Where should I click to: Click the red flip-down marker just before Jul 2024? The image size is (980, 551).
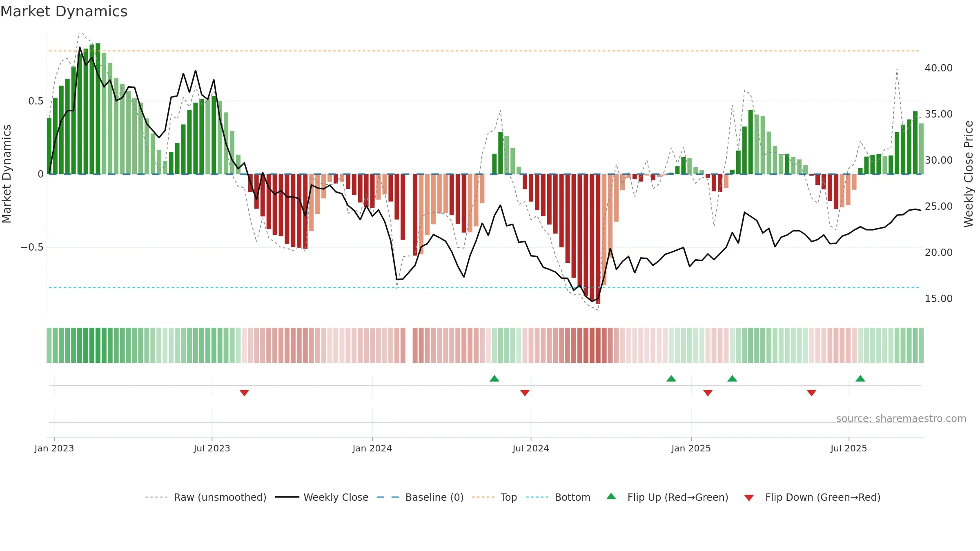[525, 393]
